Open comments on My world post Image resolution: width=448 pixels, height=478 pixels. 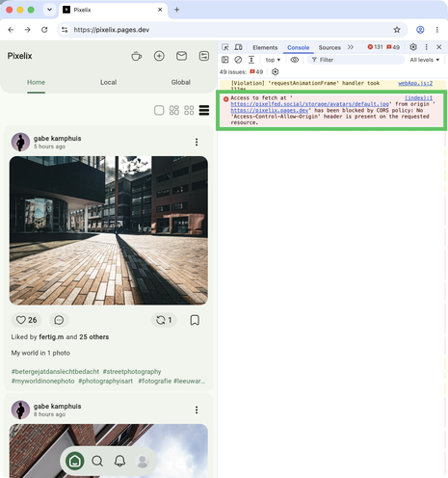tap(59, 320)
